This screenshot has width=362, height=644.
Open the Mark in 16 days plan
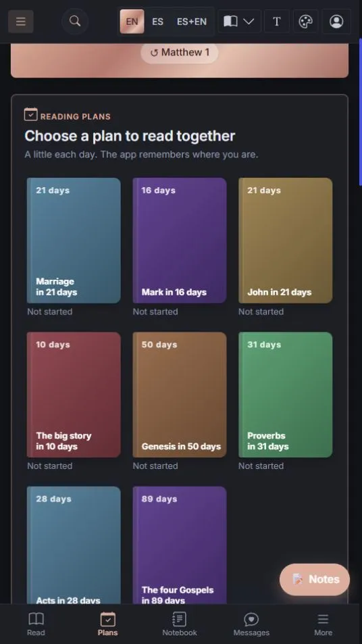pyautogui.click(x=180, y=241)
